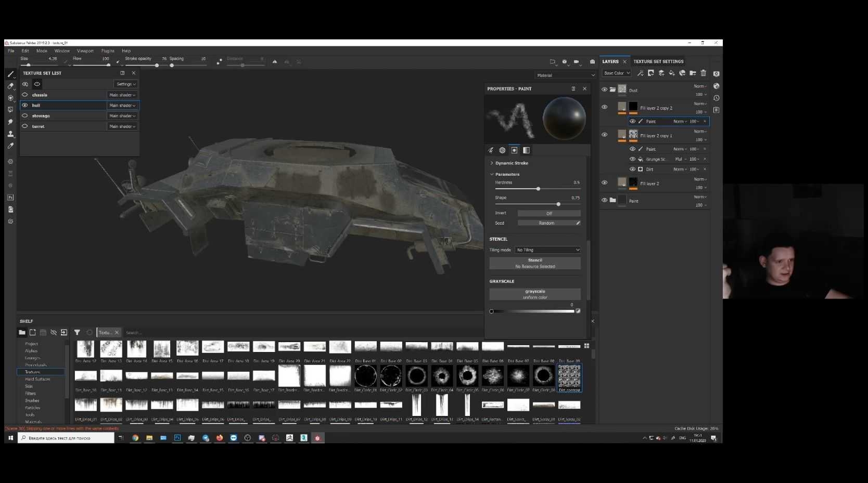
Task: Switch to Texture Set Settings tab
Action: (658, 61)
